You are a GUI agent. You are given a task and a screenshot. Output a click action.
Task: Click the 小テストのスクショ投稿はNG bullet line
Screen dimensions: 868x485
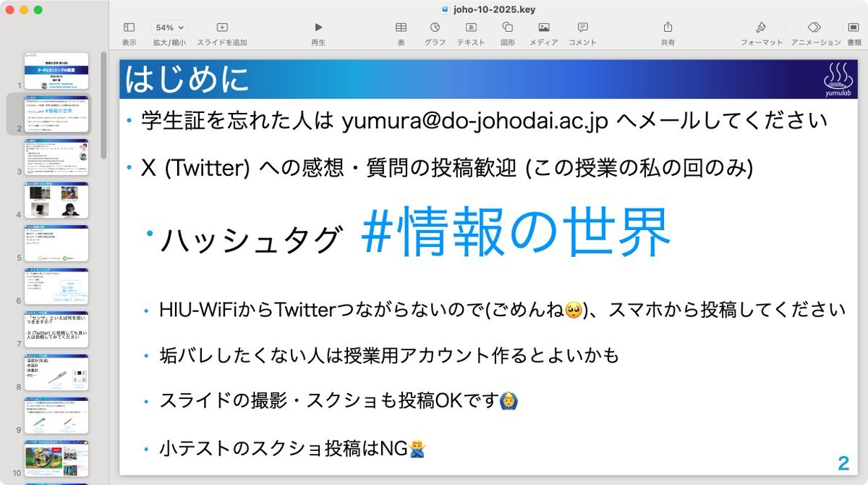point(293,449)
